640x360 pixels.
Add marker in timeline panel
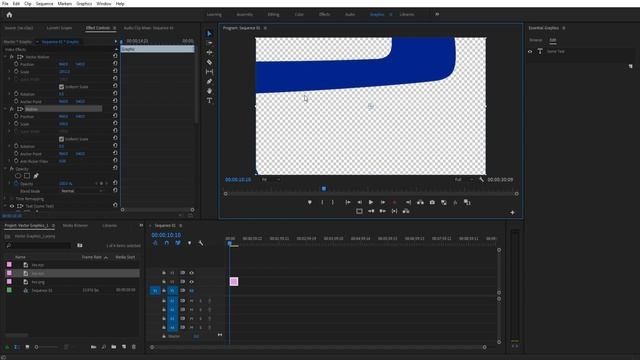click(189, 243)
